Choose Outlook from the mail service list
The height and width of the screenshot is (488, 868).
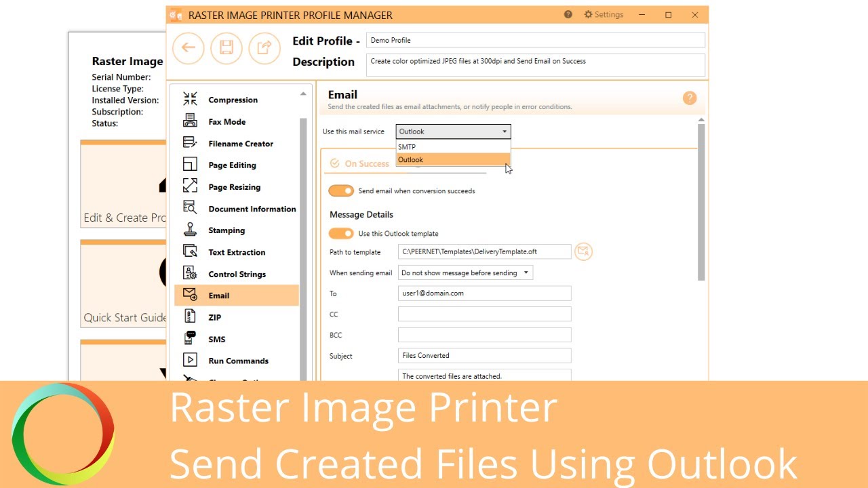tap(453, 160)
